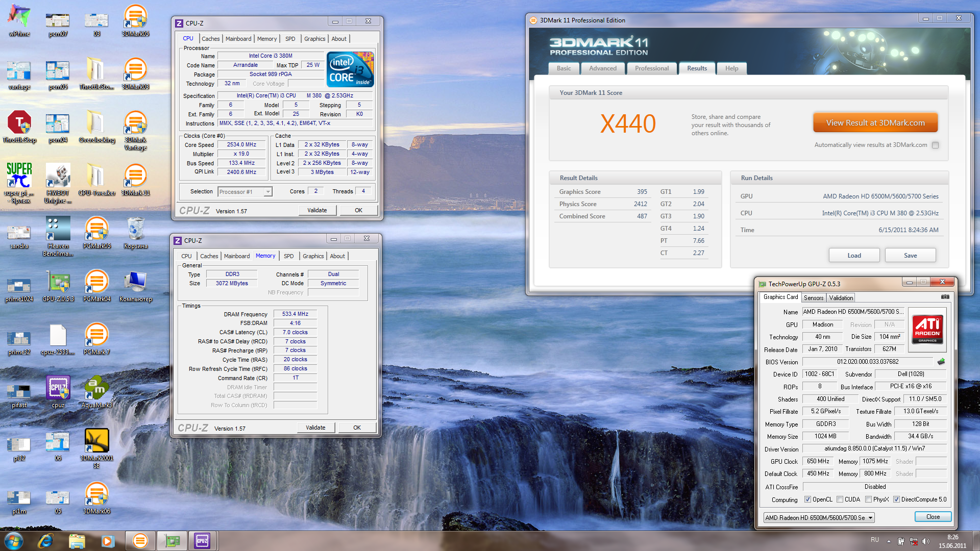The image size is (980, 551).
Task: Click the Load button in Run Details
Action: coord(854,256)
